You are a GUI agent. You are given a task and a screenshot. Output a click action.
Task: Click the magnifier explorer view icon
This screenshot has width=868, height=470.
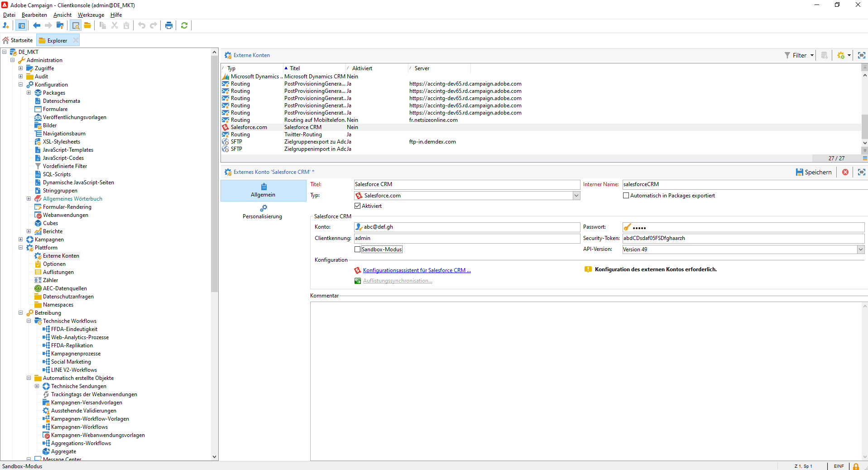click(76, 25)
